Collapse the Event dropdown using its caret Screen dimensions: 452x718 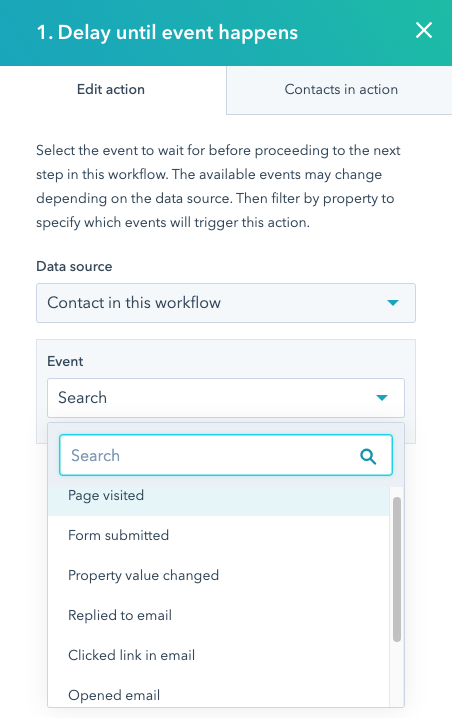(382, 397)
